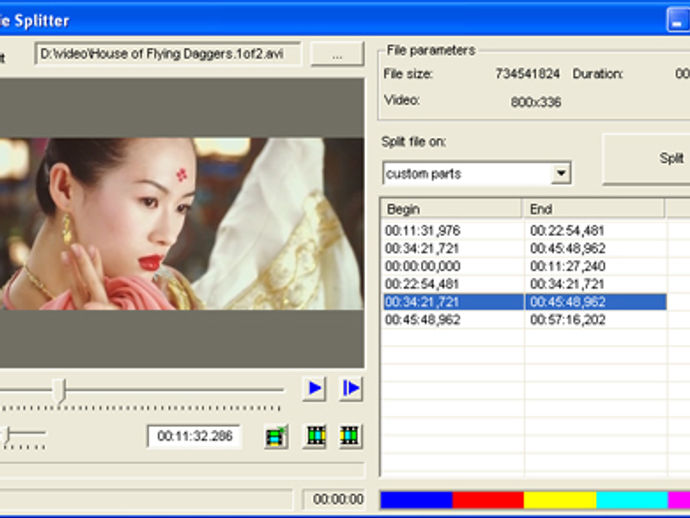Image resolution: width=690 pixels, height=518 pixels.
Task: Click the end time 00:22:54,481
Action: [x=567, y=231]
